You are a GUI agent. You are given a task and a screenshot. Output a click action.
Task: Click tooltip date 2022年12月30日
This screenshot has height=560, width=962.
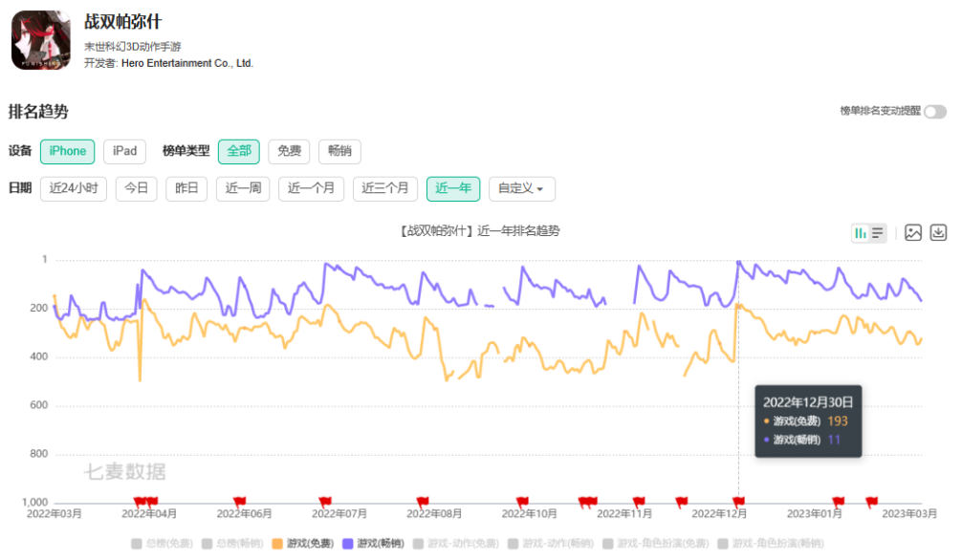(x=808, y=402)
